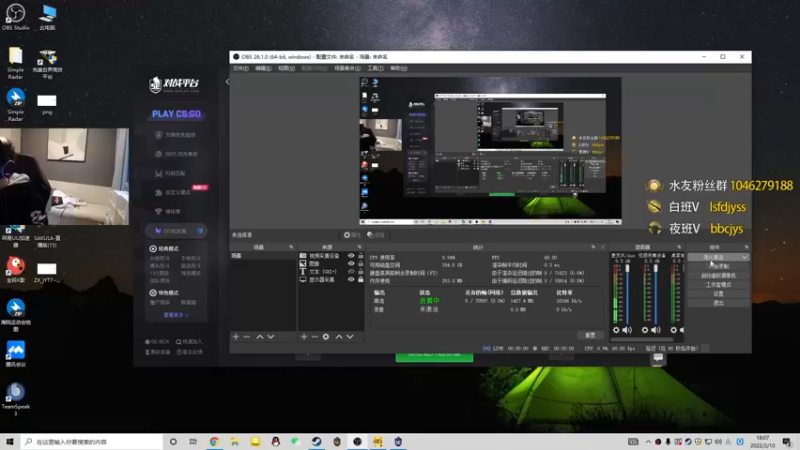
Task: Select the 场景 item in the Scenes list
Action: (262, 256)
